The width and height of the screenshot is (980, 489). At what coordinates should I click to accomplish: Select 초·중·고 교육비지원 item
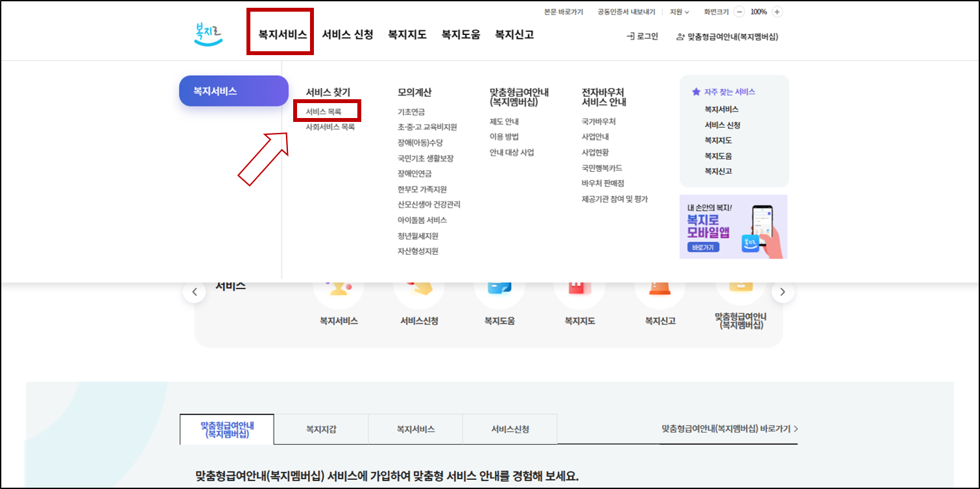[x=427, y=127]
